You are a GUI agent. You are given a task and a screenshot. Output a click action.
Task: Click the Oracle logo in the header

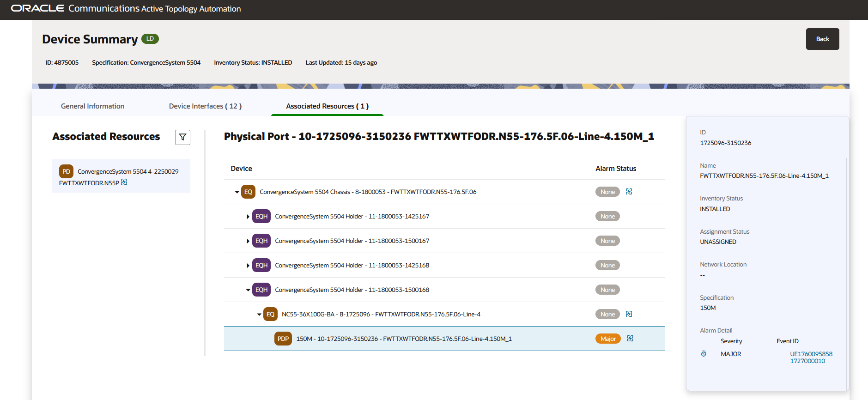37,8
